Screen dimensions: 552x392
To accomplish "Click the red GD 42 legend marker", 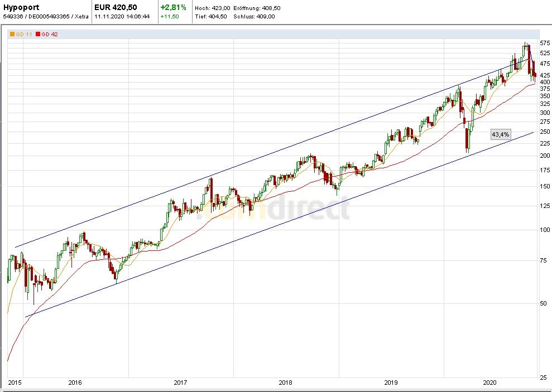I will [38, 35].
